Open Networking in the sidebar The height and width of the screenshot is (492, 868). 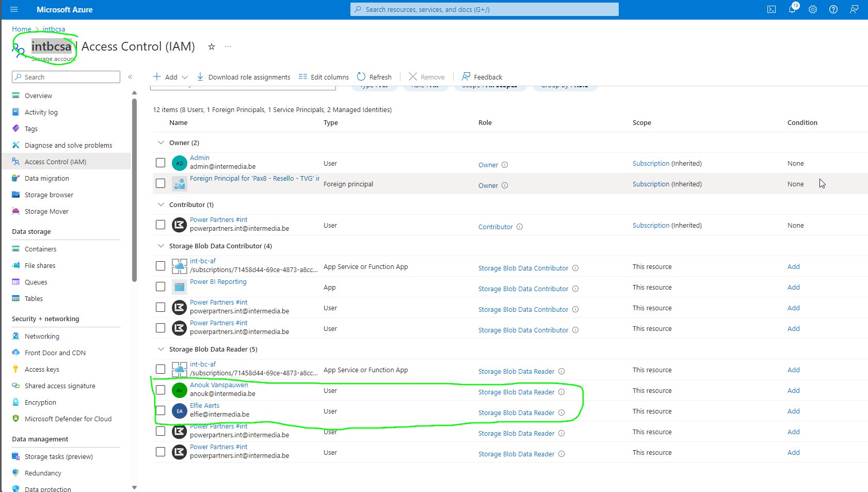click(42, 336)
